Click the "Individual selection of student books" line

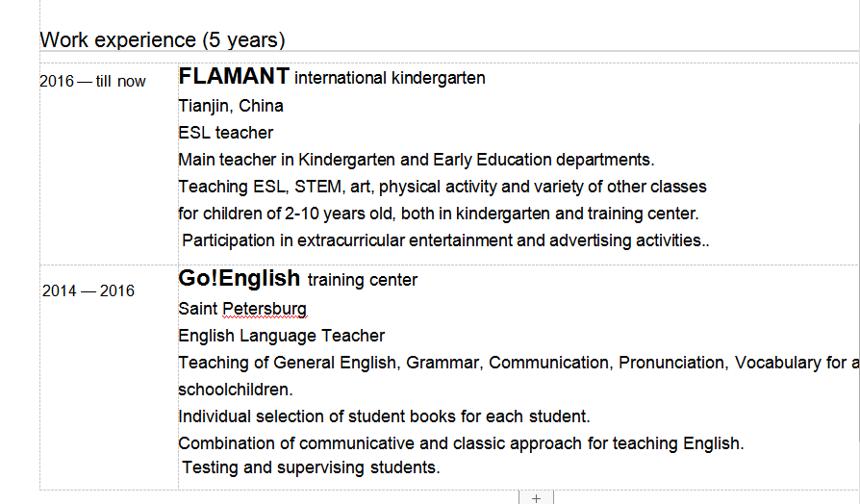pyautogui.click(x=384, y=416)
